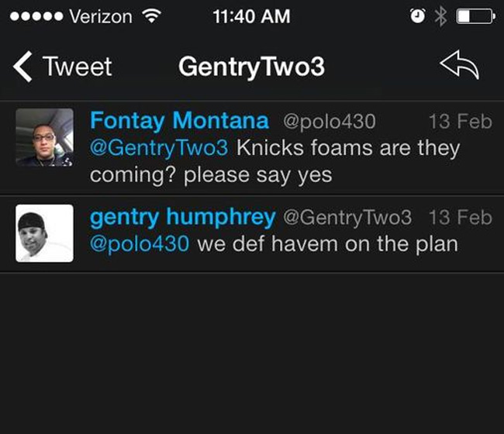Open gentry humphrey's profile picture
This screenshot has height=434, width=504.
point(44,233)
